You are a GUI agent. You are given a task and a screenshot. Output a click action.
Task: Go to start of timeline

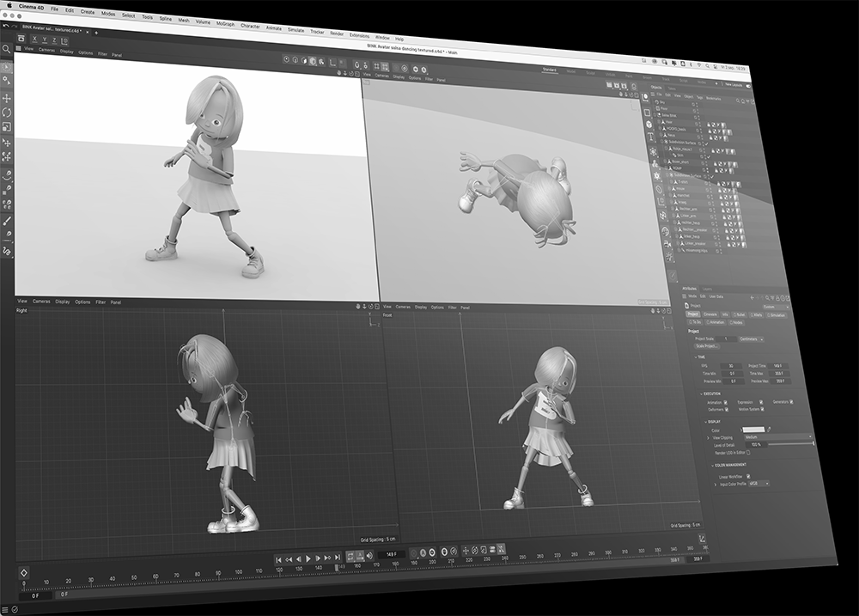point(278,559)
